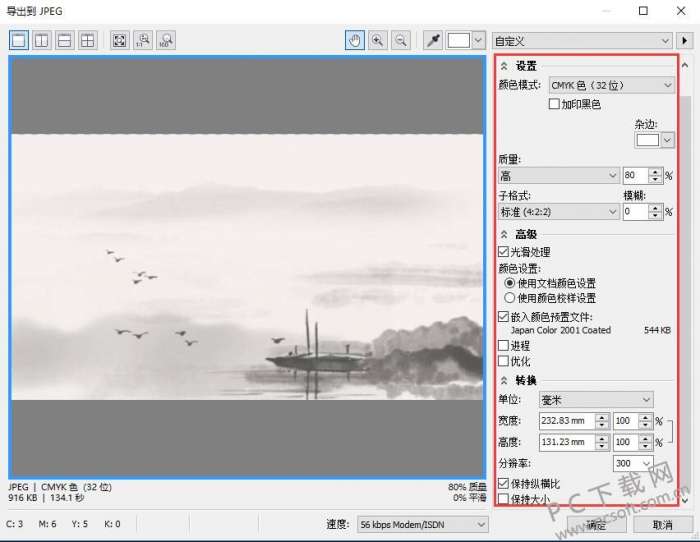Increase 宽度 mm value with up arrow
The width and height of the screenshot is (700, 542).
pos(602,417)
